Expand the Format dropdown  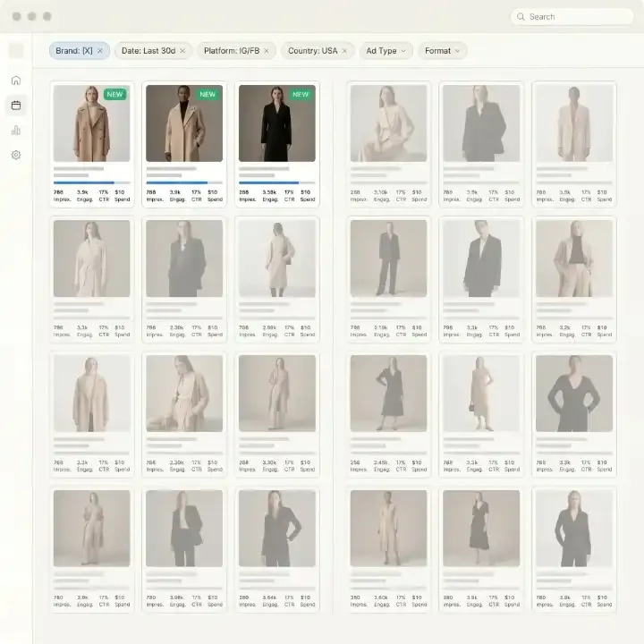443,51
